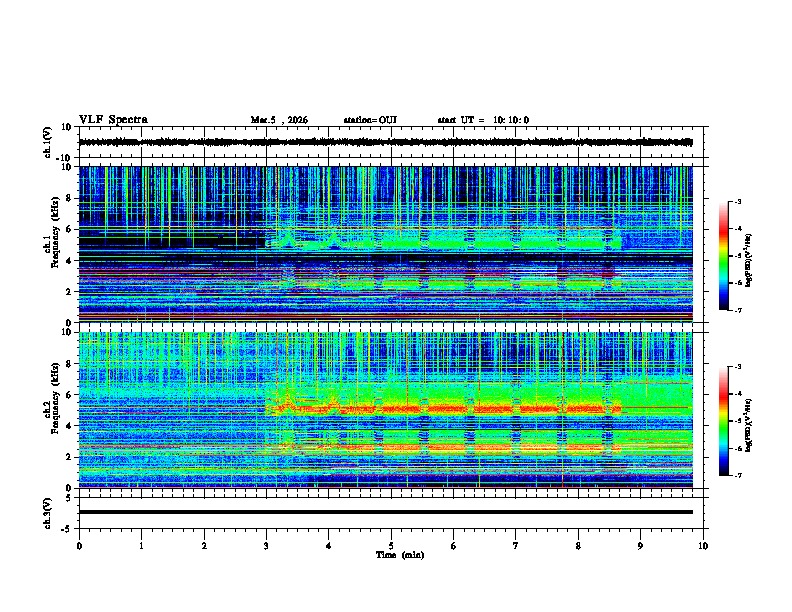Screen dimensions: 792x612
Task: Click time axis tick label "7"
Action: 516,546
